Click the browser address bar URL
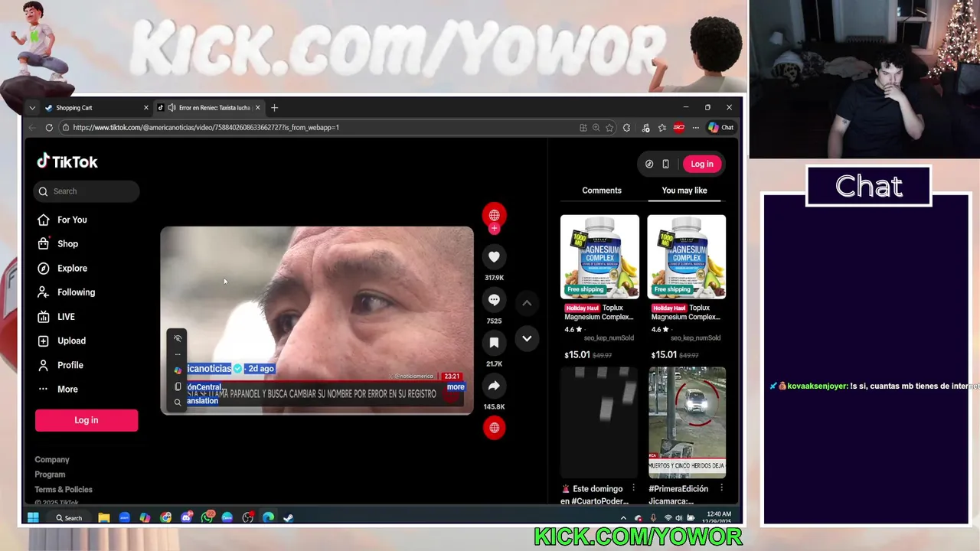The image size is (980, 551). click(x=206, y=128)
